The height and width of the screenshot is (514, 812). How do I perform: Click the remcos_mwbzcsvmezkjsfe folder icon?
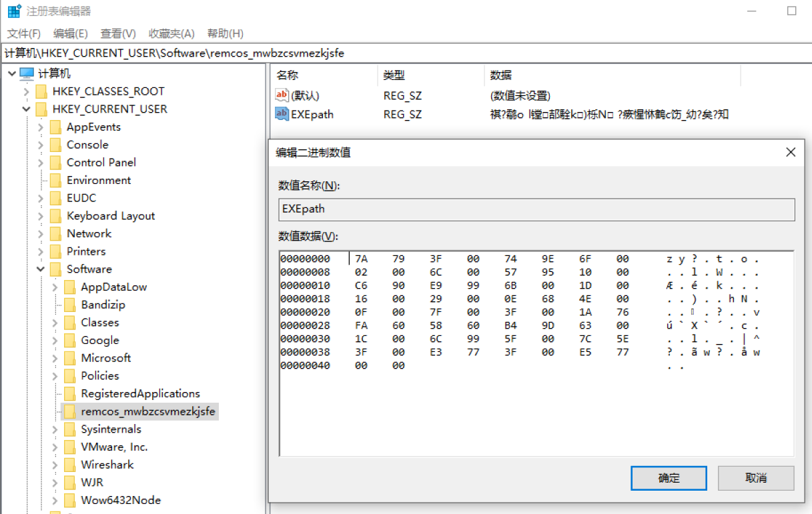70,411
